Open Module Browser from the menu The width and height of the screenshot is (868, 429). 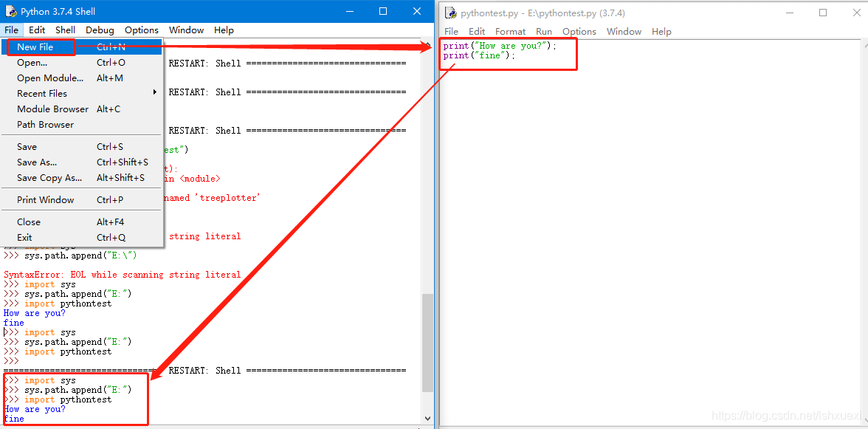(83, 109)
